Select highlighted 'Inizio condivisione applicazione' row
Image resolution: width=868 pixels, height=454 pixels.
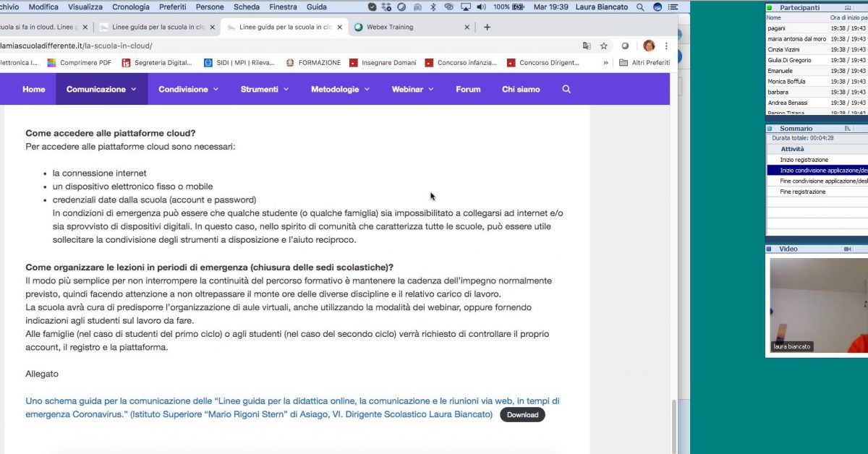817,171
